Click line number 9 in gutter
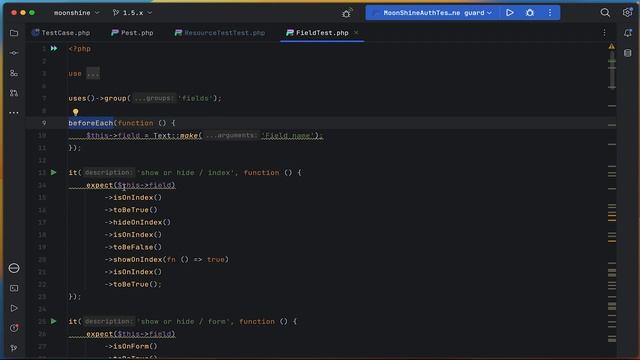The height and width of the screenshot is (360, 640). click(x=44, y=123)
